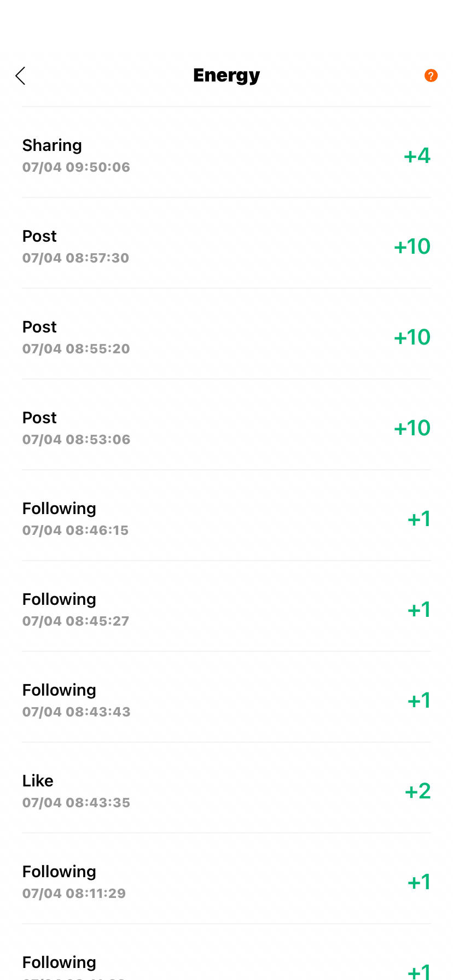Select the partially visible bottom Following entry
Screen dimensions: 453x980
coord(226,953)
